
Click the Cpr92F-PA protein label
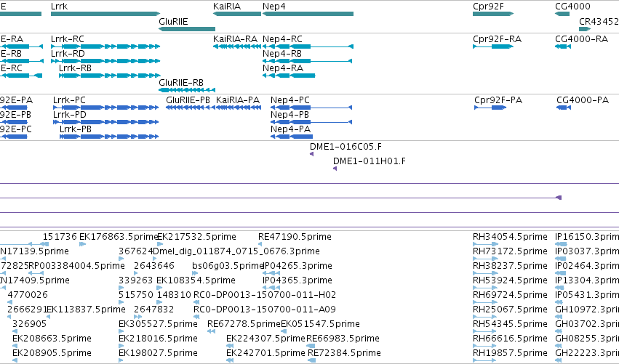click(x=498, y=100)
